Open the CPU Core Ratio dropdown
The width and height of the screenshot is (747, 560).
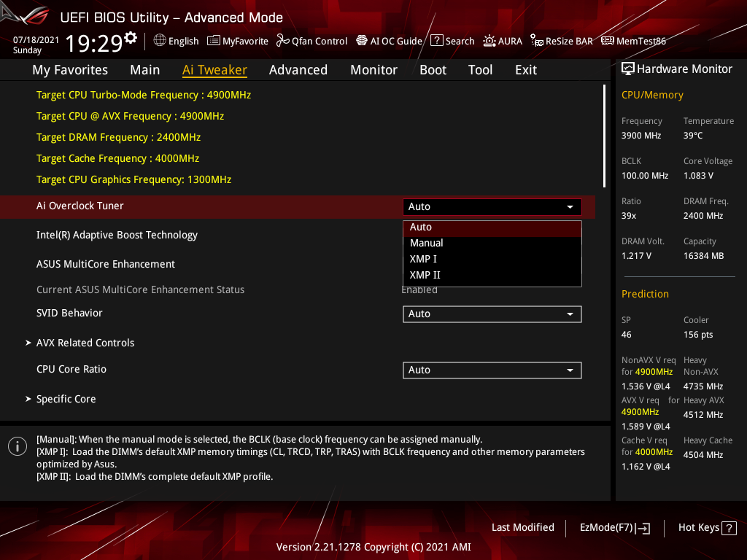coord(492,370)
